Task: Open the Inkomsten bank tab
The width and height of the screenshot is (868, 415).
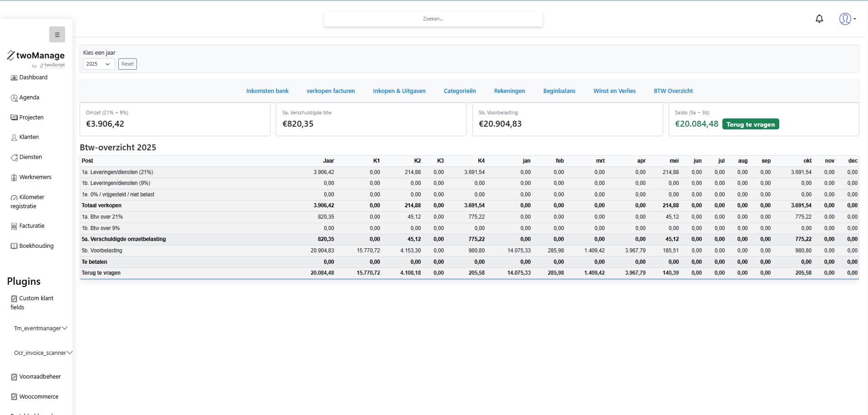Action: click(267, 91)
